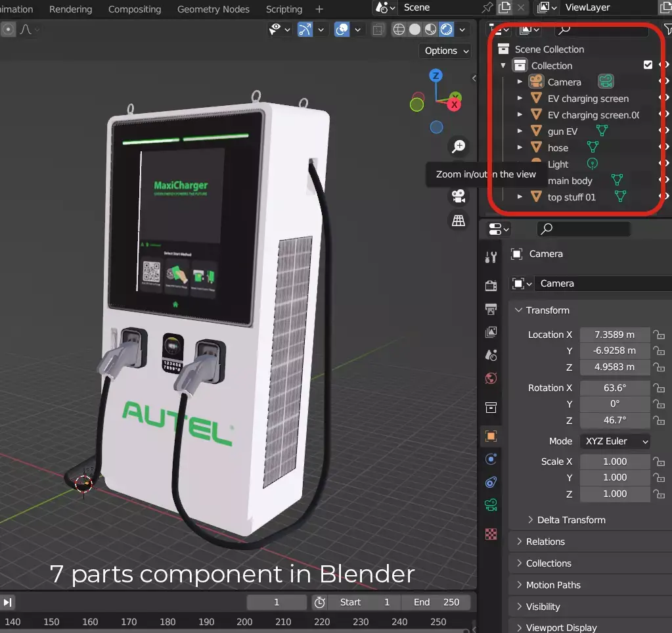
Task: Open the Render properties tab
Action: coord(491,286)
